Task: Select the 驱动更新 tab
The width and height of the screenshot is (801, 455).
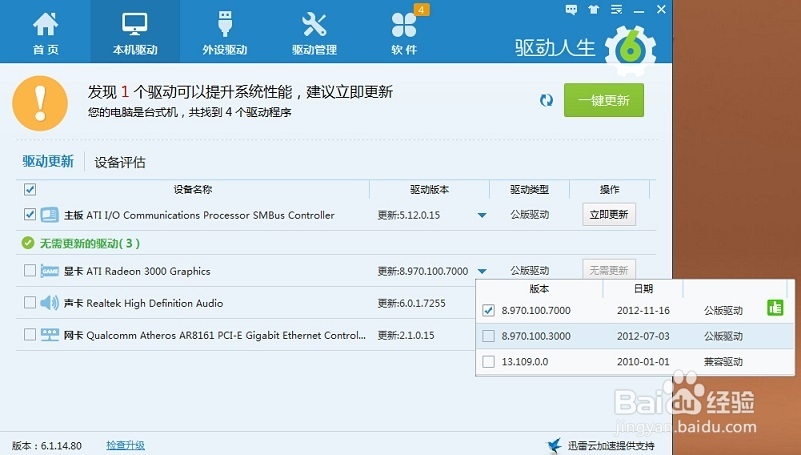Action: tap(48, 161)
